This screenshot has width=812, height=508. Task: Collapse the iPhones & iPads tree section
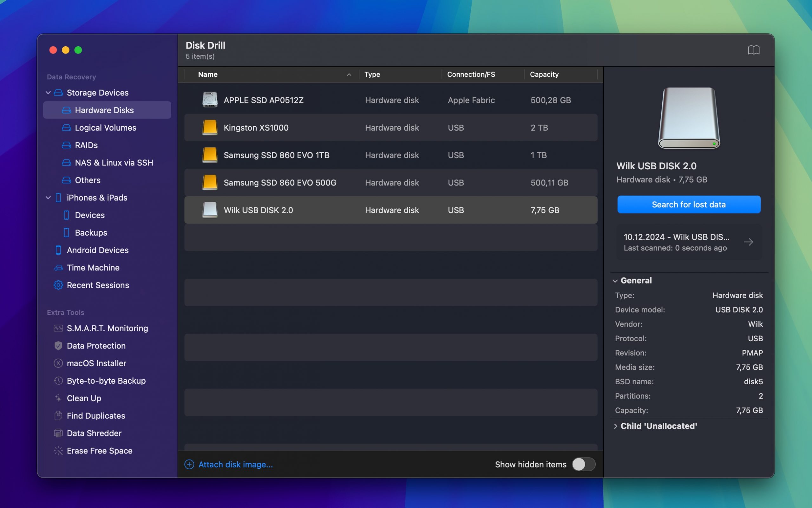pos(48,198)
